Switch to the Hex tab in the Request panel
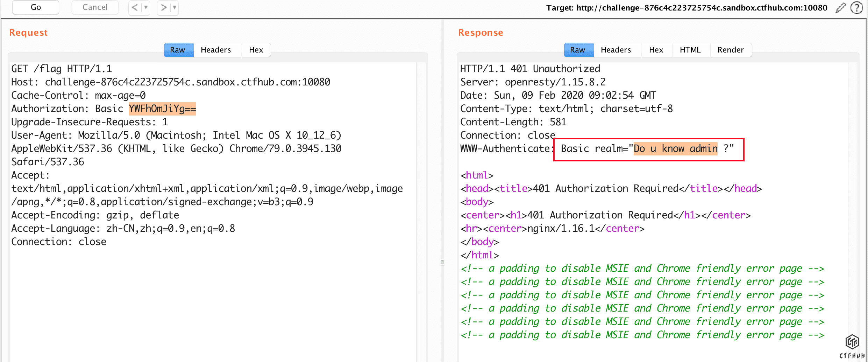 (256, 50)
